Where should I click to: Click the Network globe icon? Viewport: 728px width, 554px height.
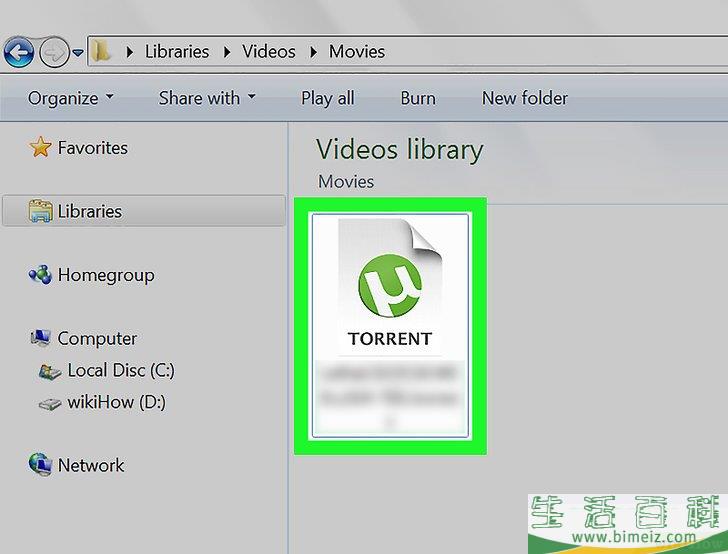coord(40,464)
